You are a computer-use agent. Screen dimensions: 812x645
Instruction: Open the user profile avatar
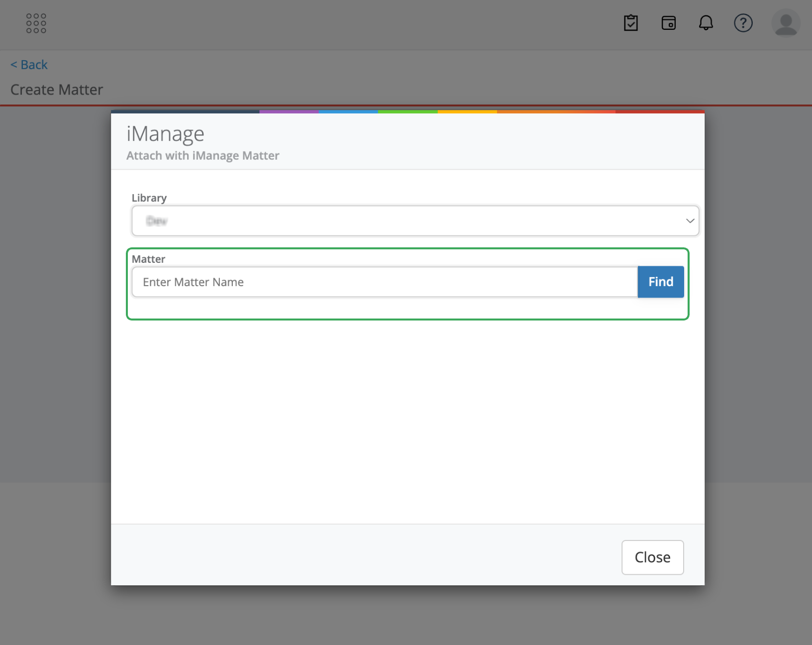[786, 23]
